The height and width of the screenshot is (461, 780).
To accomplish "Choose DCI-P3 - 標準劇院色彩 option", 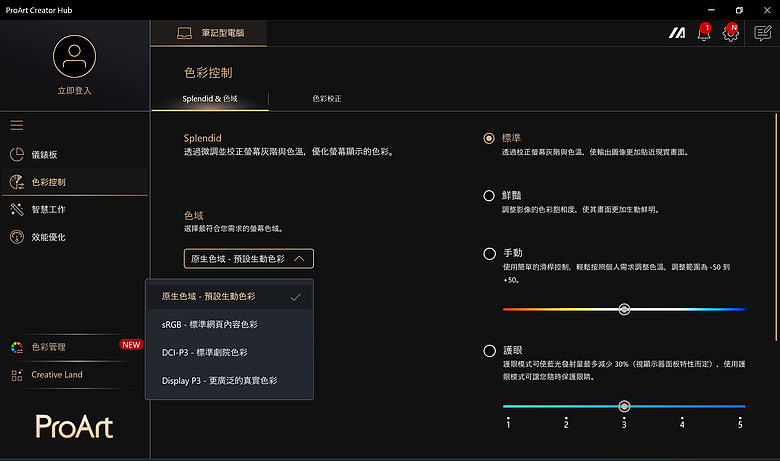I will pyautogui.click(x=230, y=353).
